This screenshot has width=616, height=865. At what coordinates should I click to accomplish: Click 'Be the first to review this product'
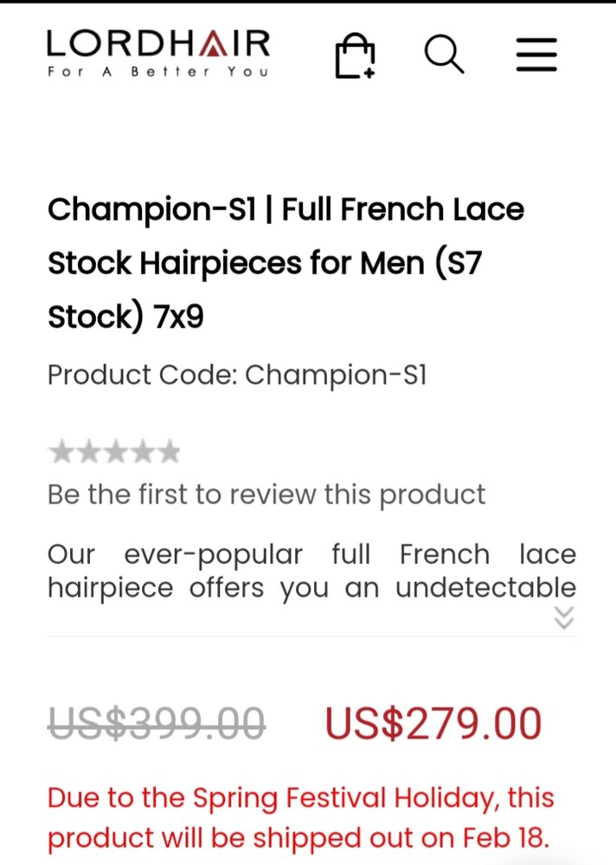coord(266,495)
